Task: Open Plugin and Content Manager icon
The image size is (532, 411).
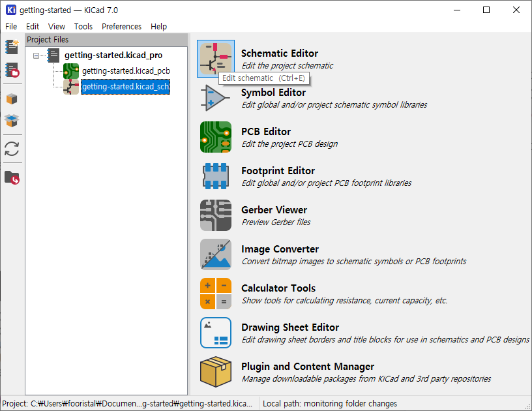Action: coord(216,372)
